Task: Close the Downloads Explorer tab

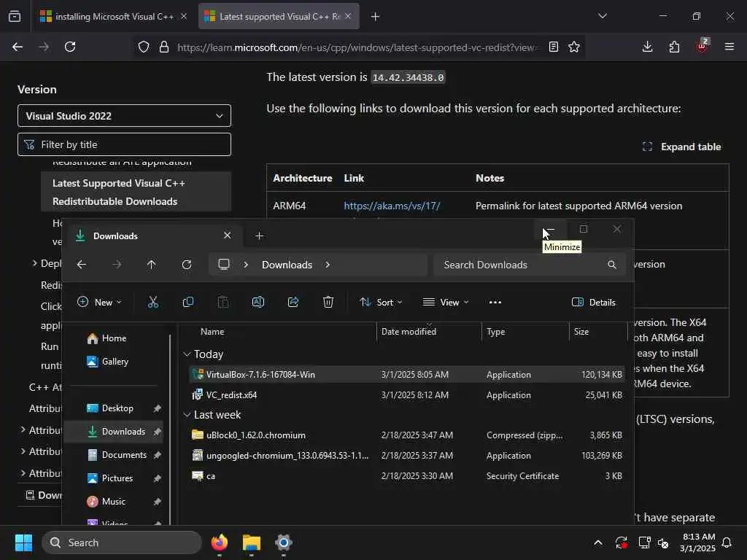Action: pyautogui.click(x=228, y=236)
